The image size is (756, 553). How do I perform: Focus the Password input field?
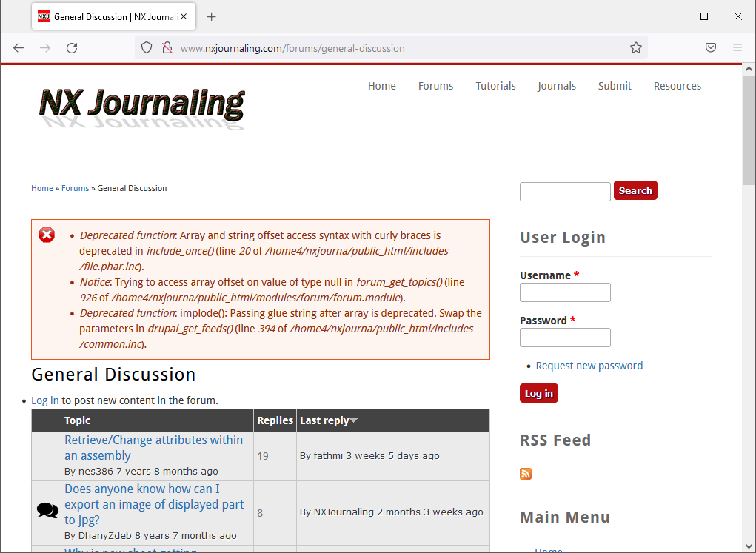point(565,338)
